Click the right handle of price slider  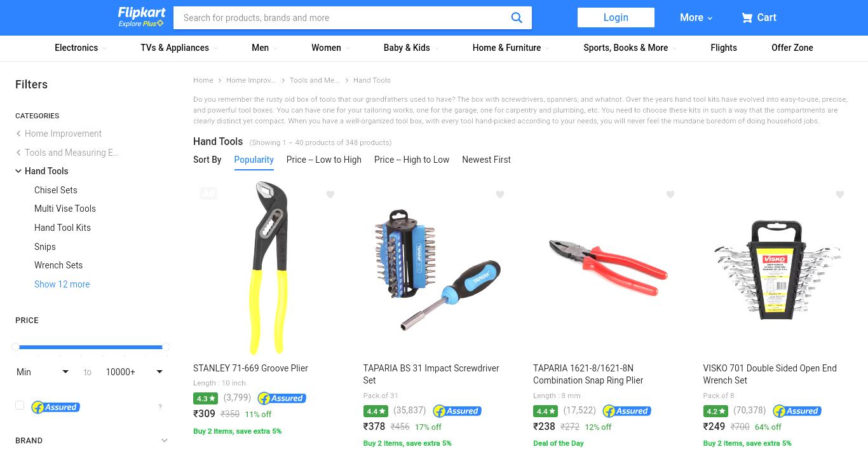(166, 347)
